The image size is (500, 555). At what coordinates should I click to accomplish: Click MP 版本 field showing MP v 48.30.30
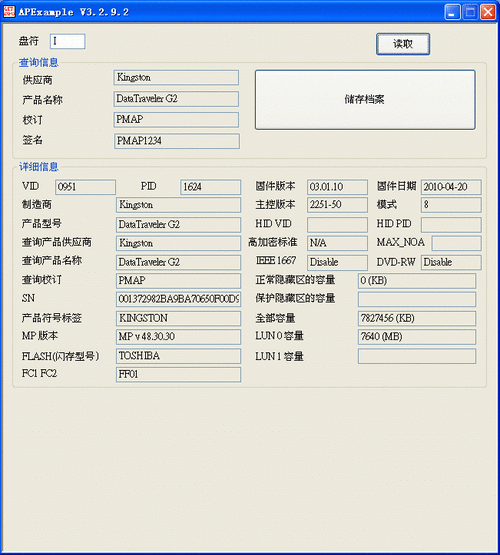[178, 337]
